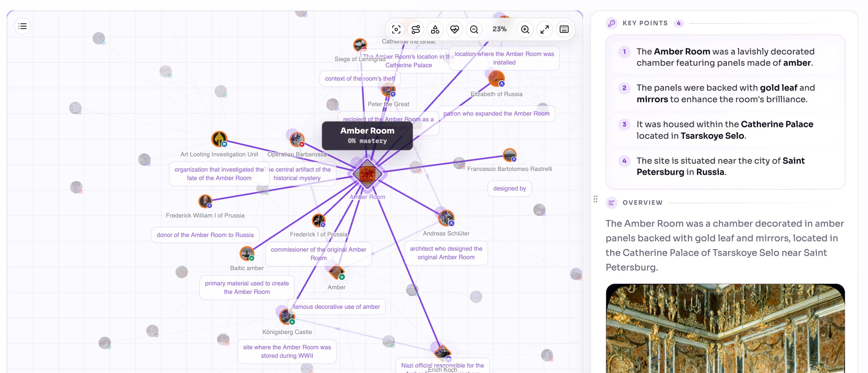
Task: Click the 23% zoom level indicator
Action: click(499, 29)
